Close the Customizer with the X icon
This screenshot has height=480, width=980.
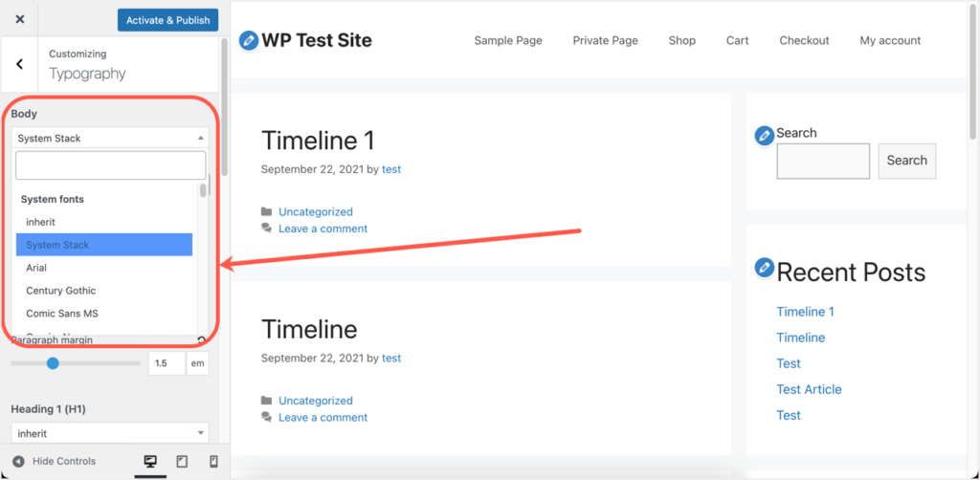click(20, 19)
